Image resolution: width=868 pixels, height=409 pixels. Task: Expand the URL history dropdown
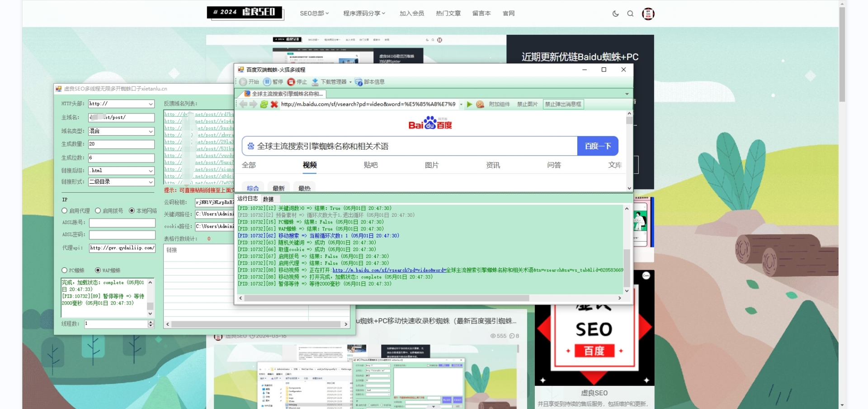461,104
